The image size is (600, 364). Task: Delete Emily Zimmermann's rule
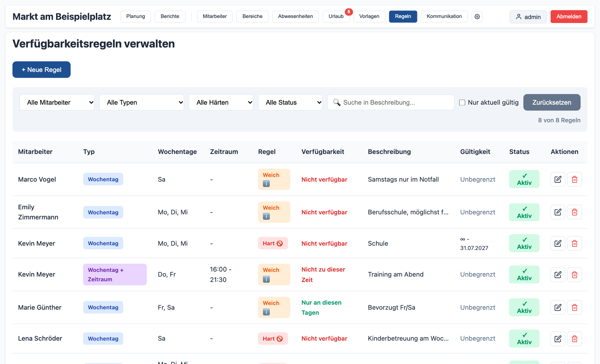click(x=574, y=212)
